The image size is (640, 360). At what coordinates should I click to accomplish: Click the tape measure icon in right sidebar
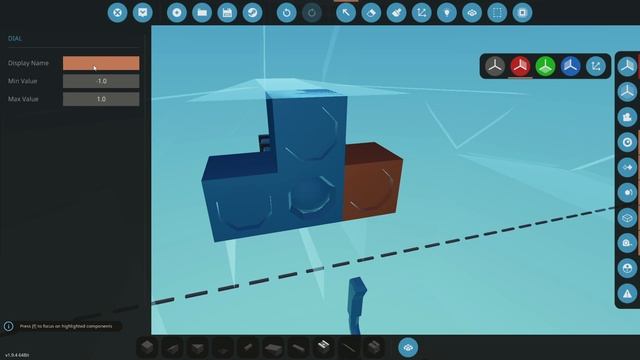pyautogui.click(x=627, y=243)
